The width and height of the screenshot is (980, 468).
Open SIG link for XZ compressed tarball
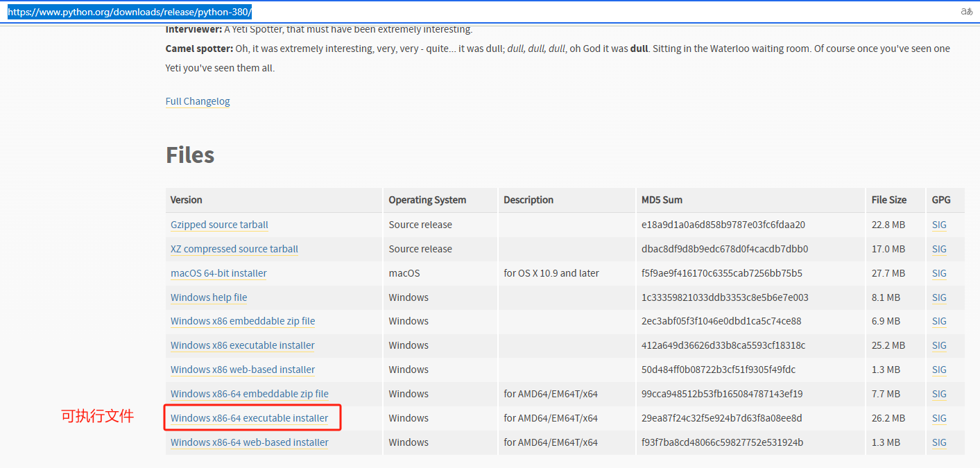point(939,249)
